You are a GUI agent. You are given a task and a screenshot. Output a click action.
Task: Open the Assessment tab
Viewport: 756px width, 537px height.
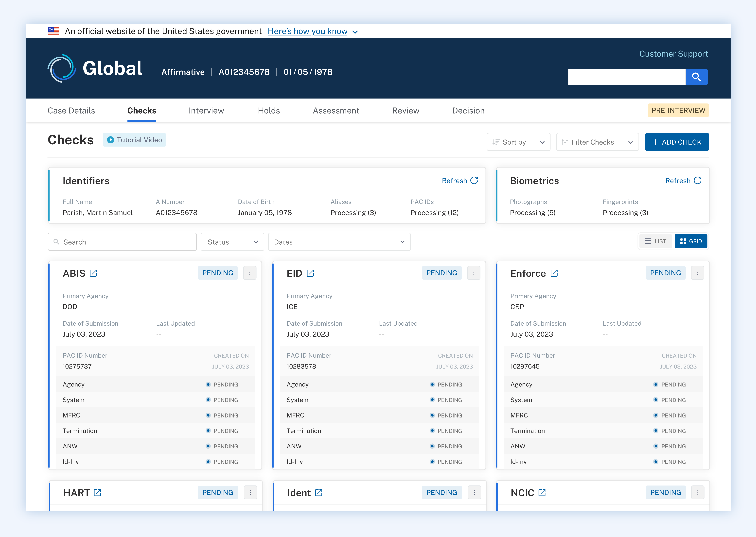[336, 111]
